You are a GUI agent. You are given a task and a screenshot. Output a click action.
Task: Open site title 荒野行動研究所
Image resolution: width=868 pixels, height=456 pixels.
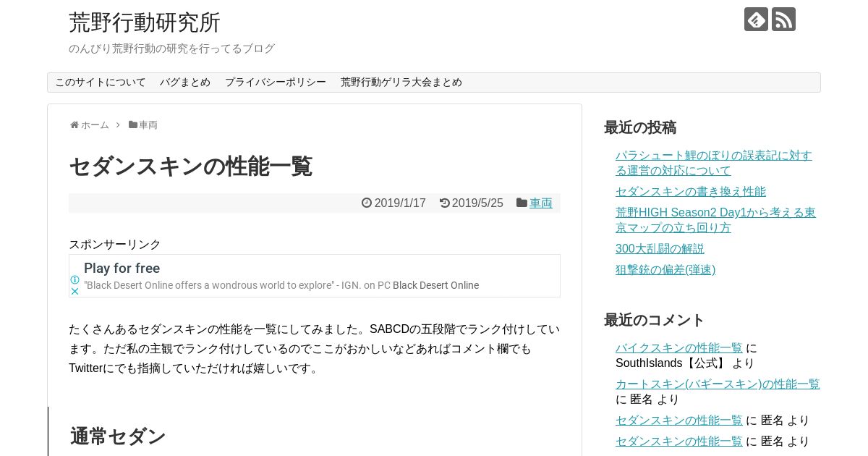pyautogui.click(x=145, y=22)
